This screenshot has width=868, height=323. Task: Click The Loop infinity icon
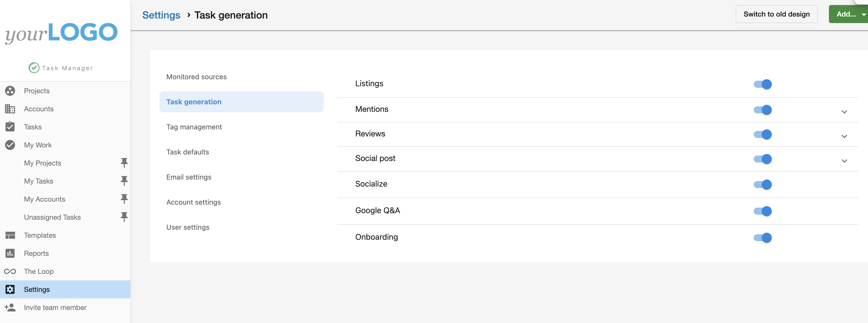point(10,271)
